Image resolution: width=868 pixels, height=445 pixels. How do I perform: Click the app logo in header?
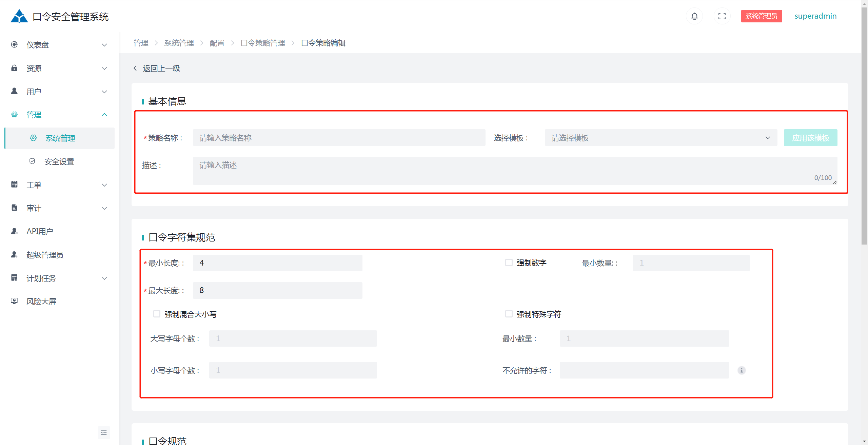pos(19,16)
